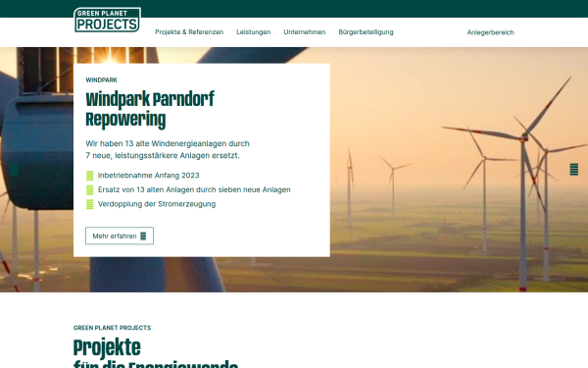Screen dimensions: 588x368
Task: Click the Windpark Parndorf Repowering heading
Action: point(150,109)
